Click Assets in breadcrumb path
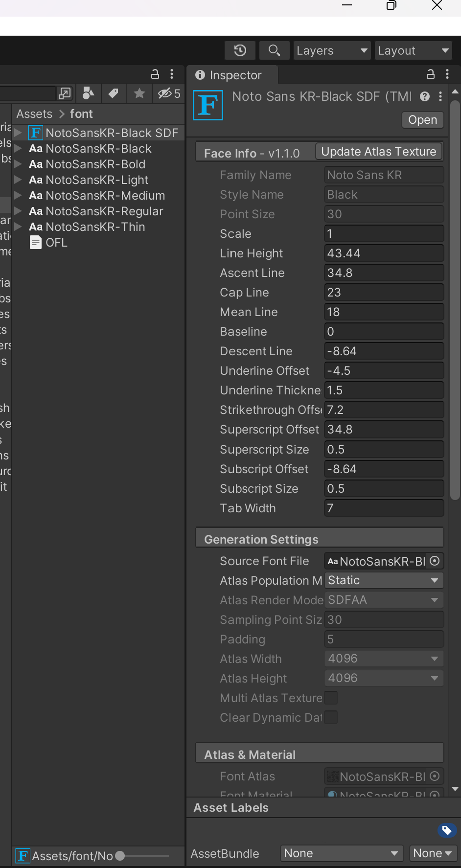Viewport: 461px width, 868px height. 34,114
